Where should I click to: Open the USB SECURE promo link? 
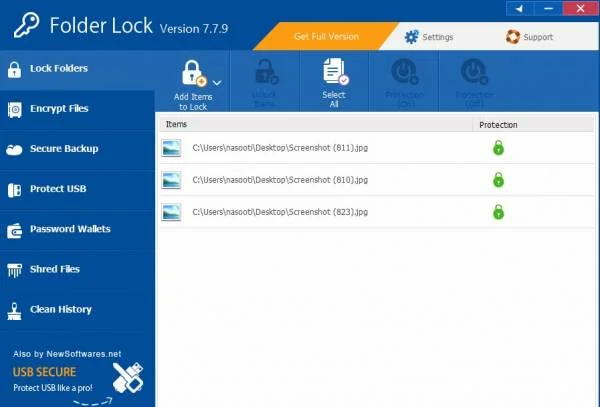tap(44, 372)
